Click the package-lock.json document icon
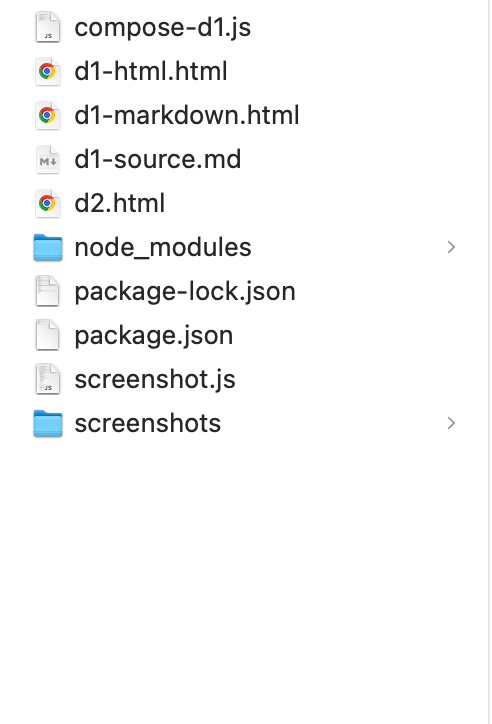Image resolution: width=492 pixels, height=724 pixels. coord(48,291)
